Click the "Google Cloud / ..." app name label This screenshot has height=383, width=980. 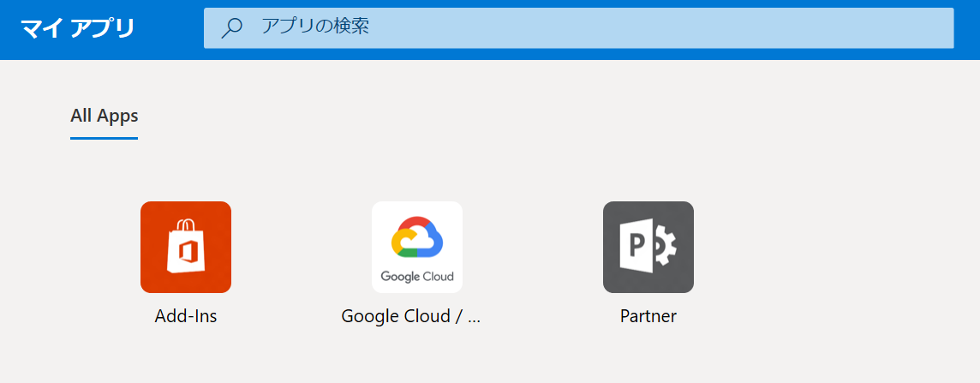[411, 316]
